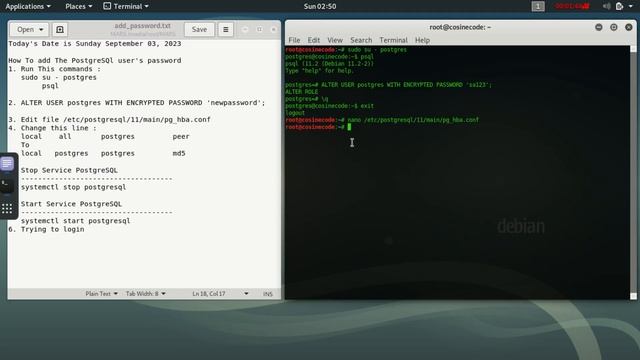Create a new document tab in gedit
640x360 pixels.
click(x=60, y=29)
